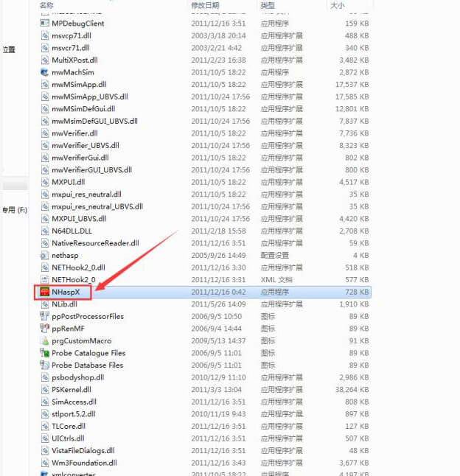Click the TLCore.dll file icon

point(45,426)
